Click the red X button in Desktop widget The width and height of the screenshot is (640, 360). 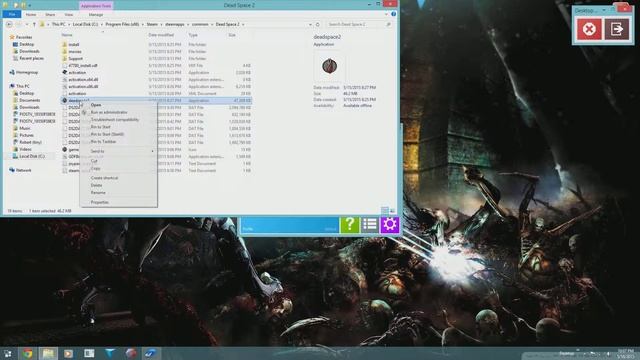(x=589, y=29)
